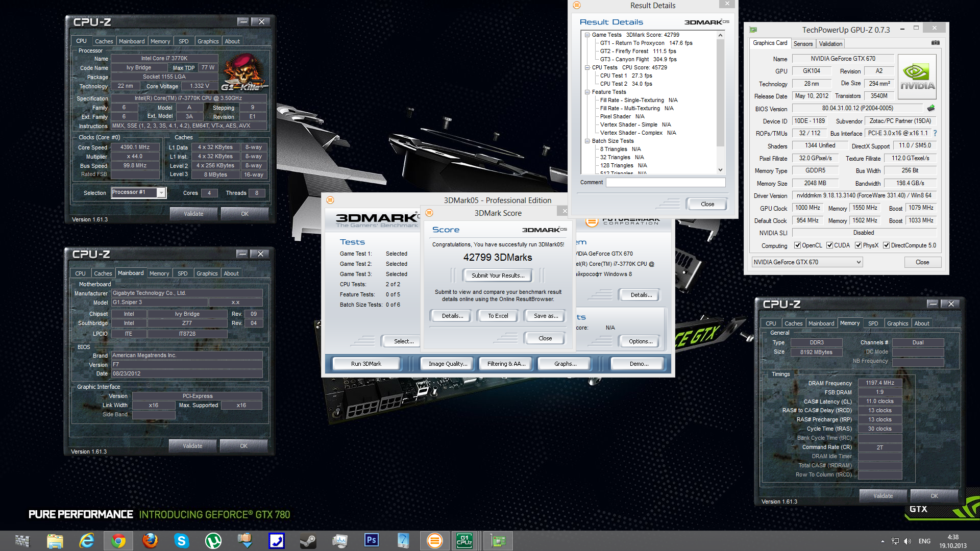Open Google Chrome from the taskbar

(x=118, y=541)
